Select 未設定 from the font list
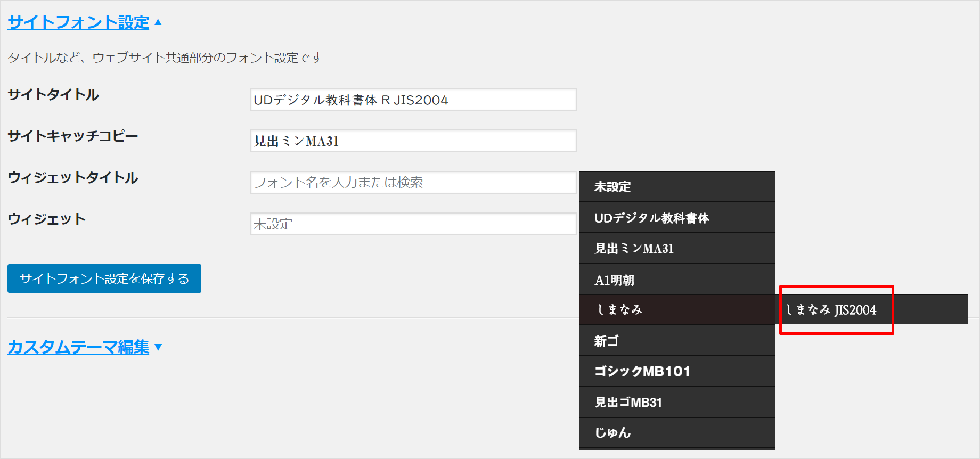 pyautogui.click(x=677, y=187)
